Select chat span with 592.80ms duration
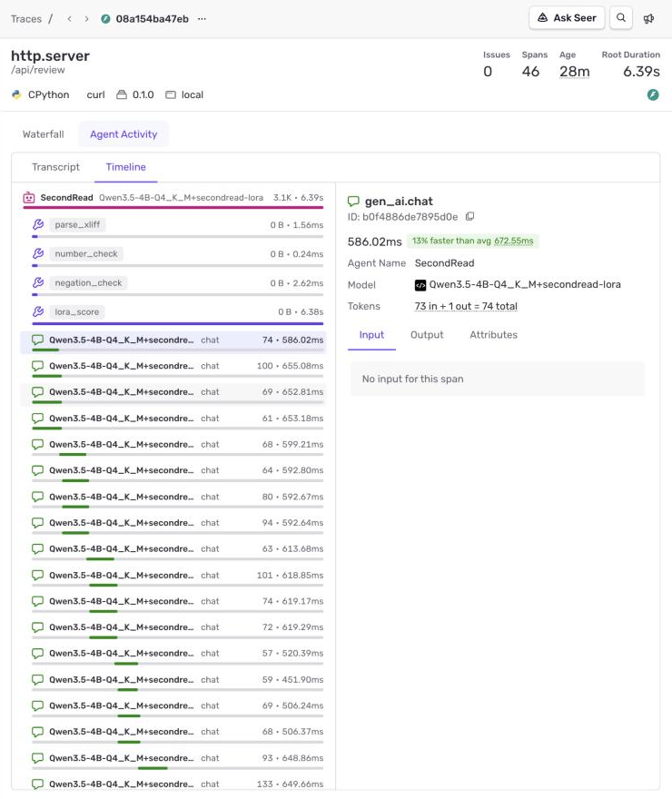 point(173,472)
